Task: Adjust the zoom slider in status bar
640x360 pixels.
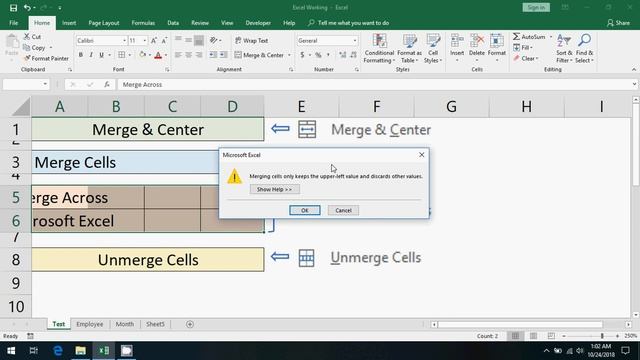Action: click(602, 336)
